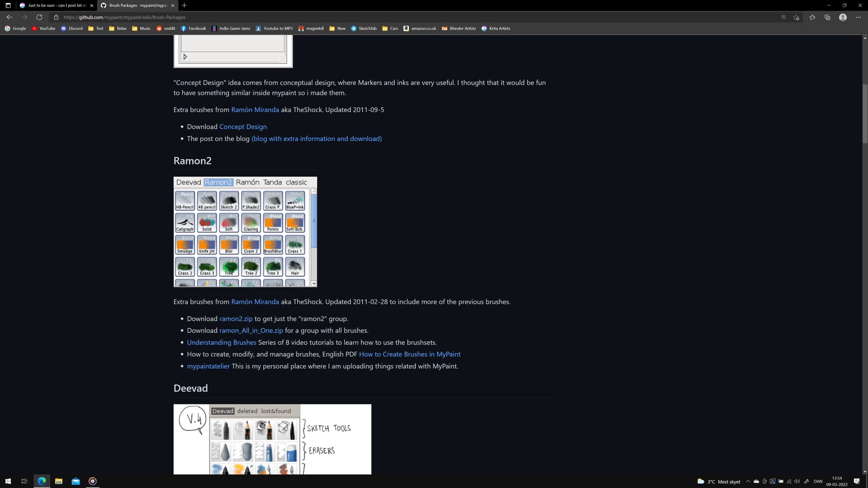Select the Brush Packages tab
The image size is (868, 488).
(137, 5)
